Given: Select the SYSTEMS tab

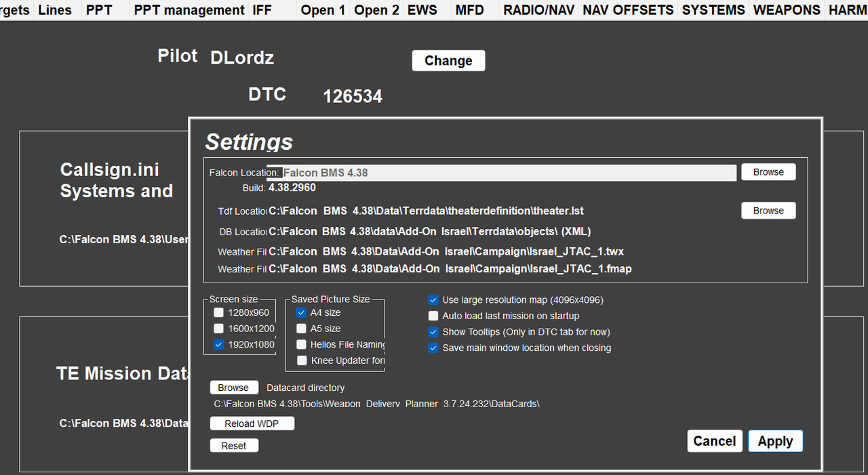Looking at the screenshot, I should (x=713, y=10).
